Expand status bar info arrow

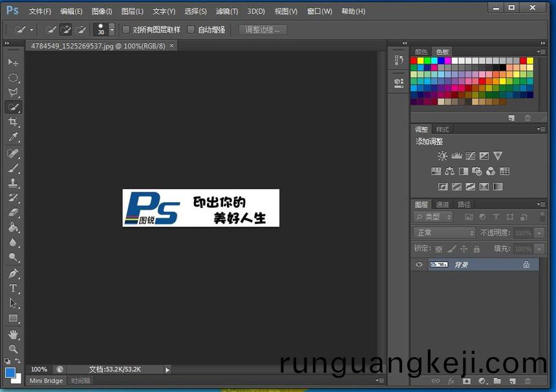(167, 369)
